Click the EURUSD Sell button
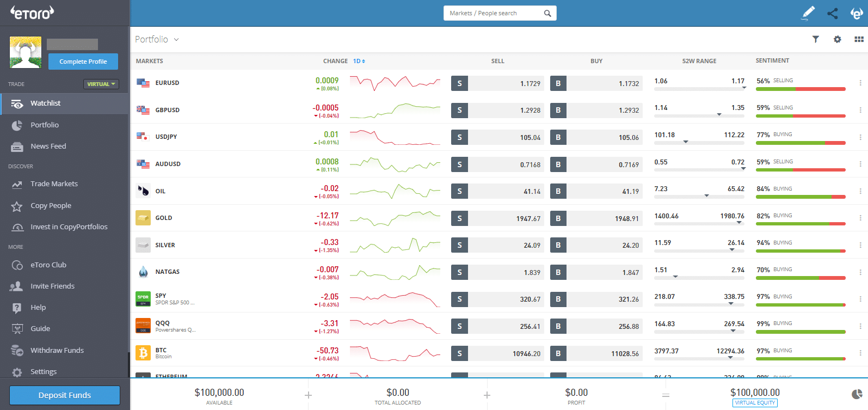Viewport: 868px width, 410px height. pos(497,83)
